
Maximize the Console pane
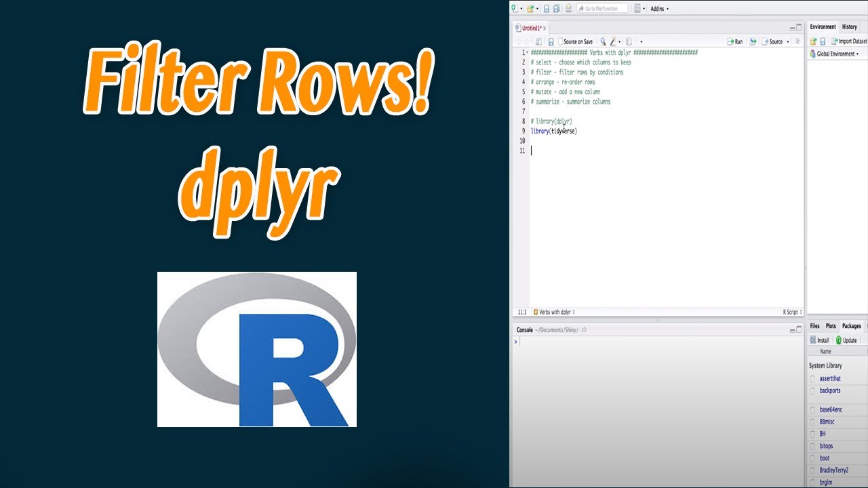(799, 330)
